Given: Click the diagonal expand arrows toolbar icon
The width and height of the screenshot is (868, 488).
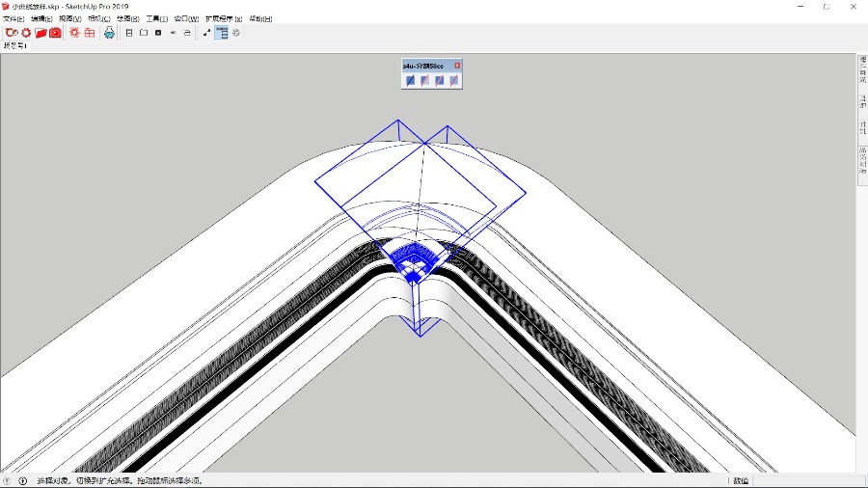Looking at the screenshot, I should tap(206, 33).
